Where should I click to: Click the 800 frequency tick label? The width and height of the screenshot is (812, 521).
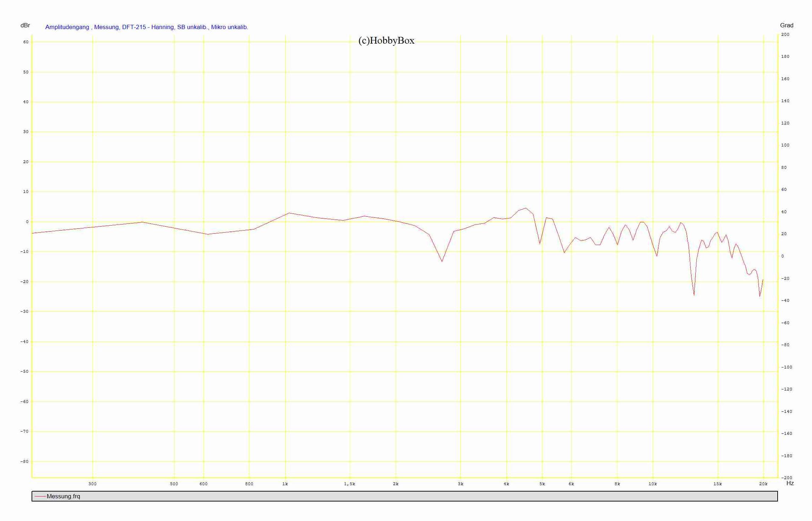[x=249, y=484]
